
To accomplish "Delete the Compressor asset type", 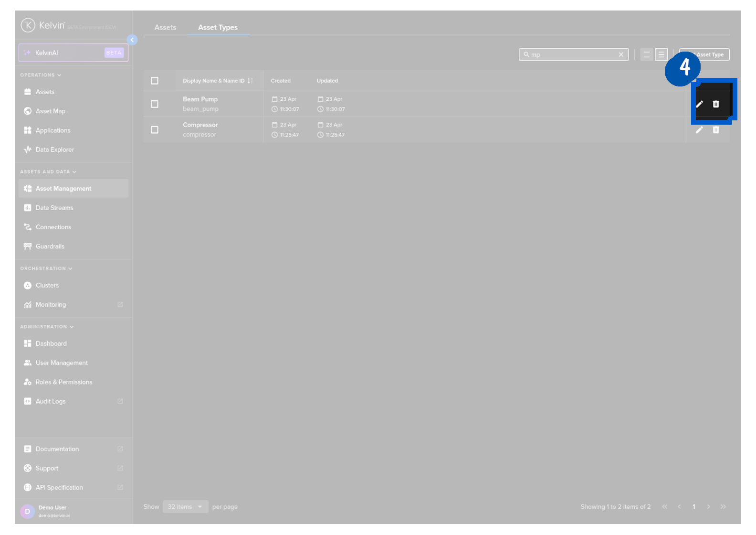I will tap(715, 130).
